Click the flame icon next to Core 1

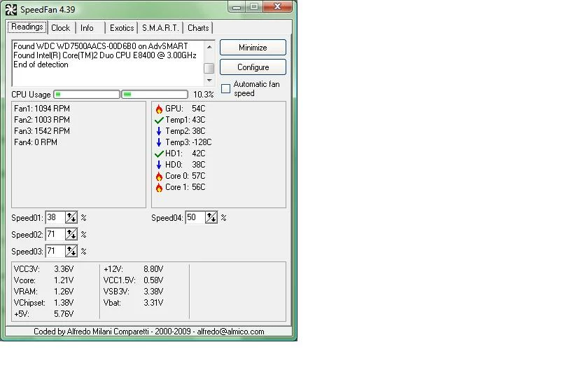coord(159,187)
